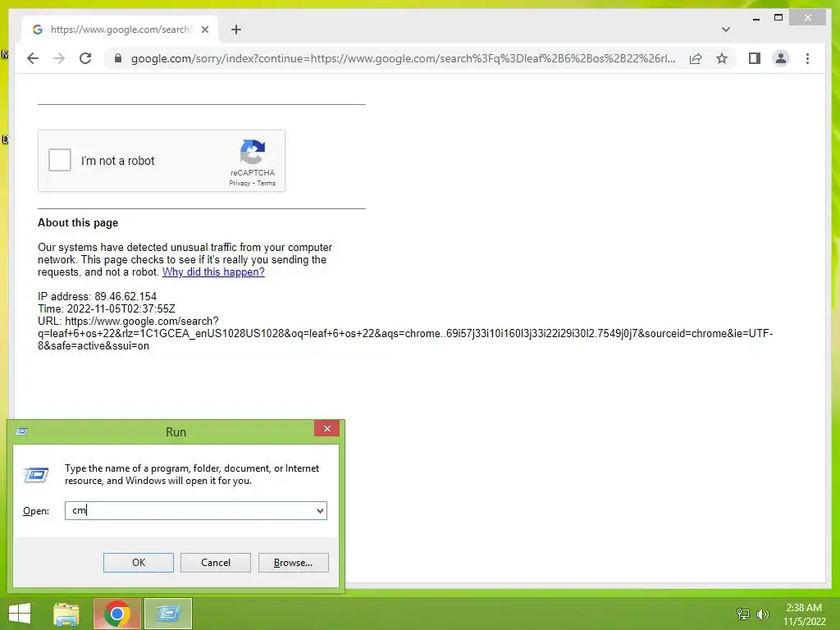Open Chrome's side panel
Viewport: 840px width, 630px height.
click(755, 58)
